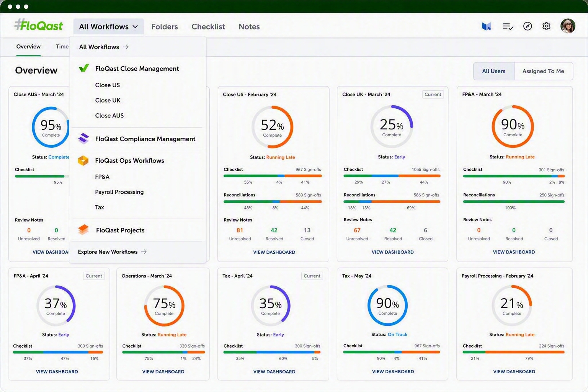Viewport: 588px width, 392px height.
Task: Click 1055 Sign-offs on Close UK card
Action: (426, 170)
